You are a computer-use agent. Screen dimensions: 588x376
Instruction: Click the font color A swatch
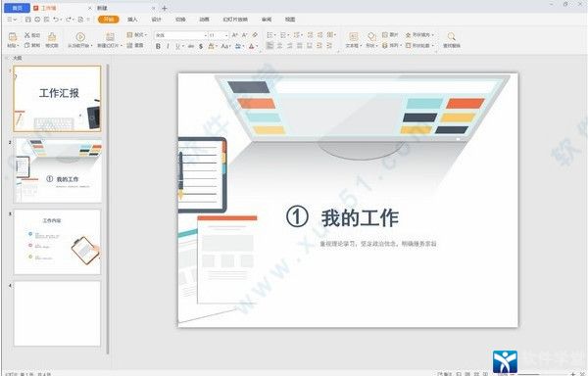(x=252, y=46)
